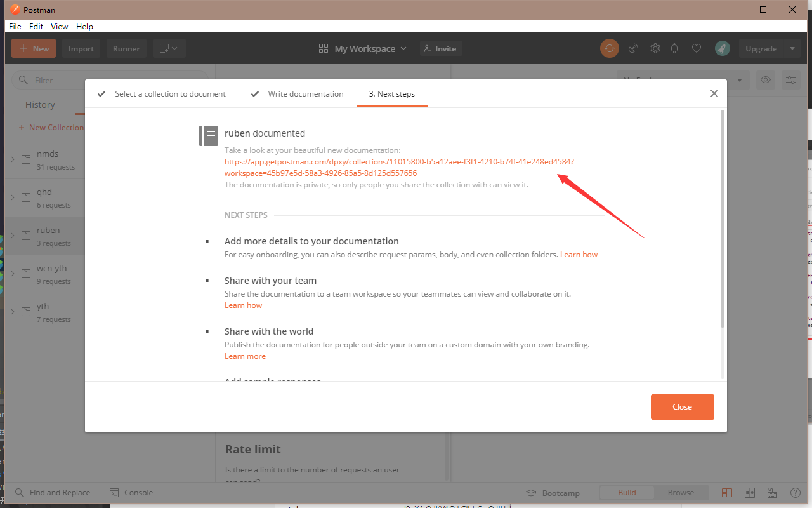Viewport: 812px width, 508px height.
Task: Open manage environments sliders icon
Action: click(x=791, y=80)
